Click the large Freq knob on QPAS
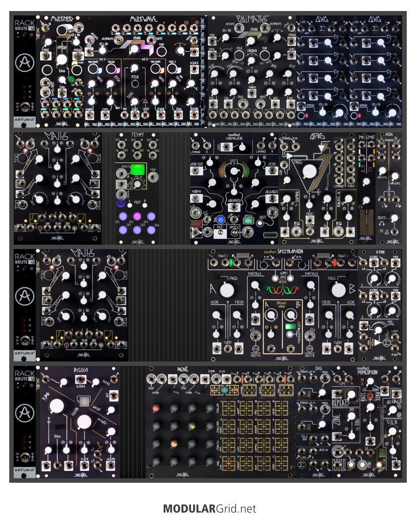This screenshot has height=518, width=420. click(x=309, y=171)
